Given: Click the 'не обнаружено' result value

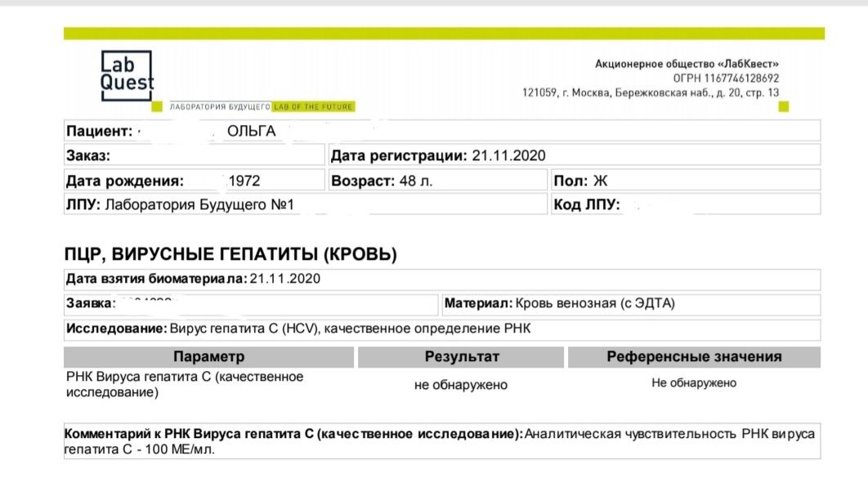Looking at the screenshot, I should (x=461, y=385).
